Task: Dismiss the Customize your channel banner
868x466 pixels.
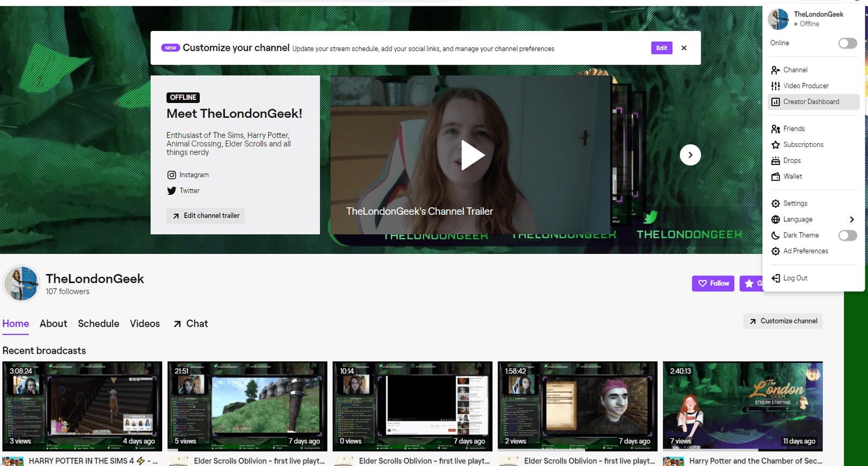Action: 684,48
